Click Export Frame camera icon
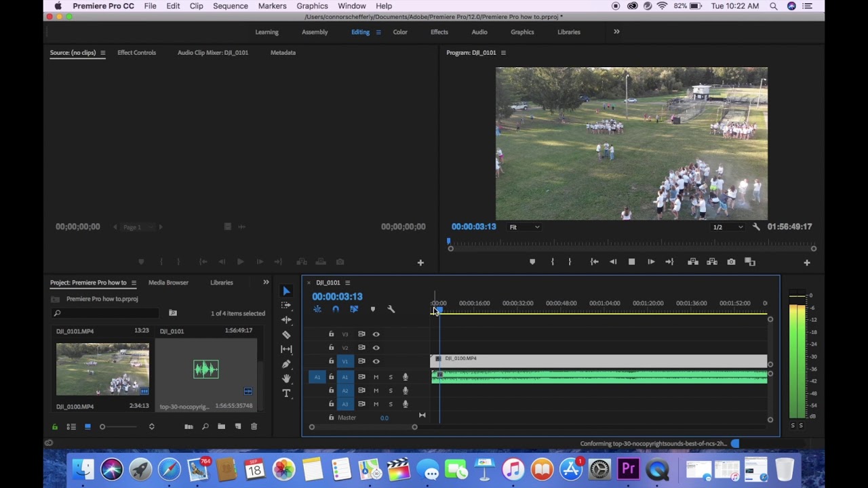Viewport: 868px width, 488px height. (731, 262)
